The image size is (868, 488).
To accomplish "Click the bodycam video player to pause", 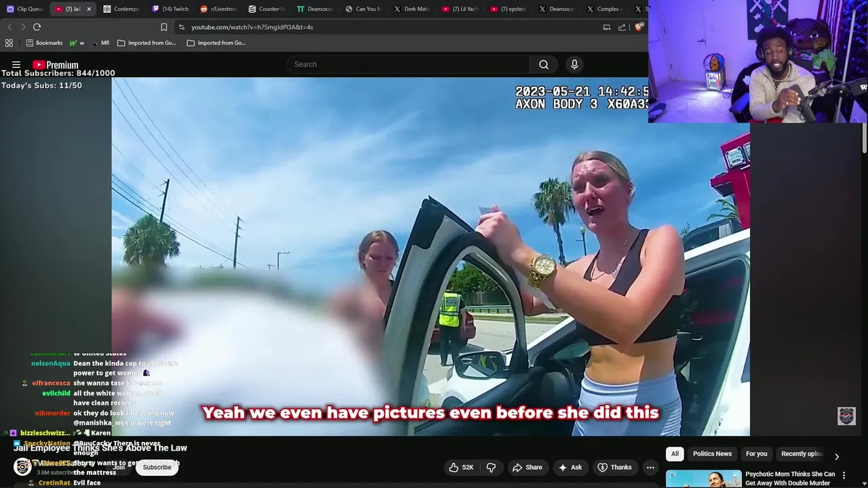I will 431,256.
